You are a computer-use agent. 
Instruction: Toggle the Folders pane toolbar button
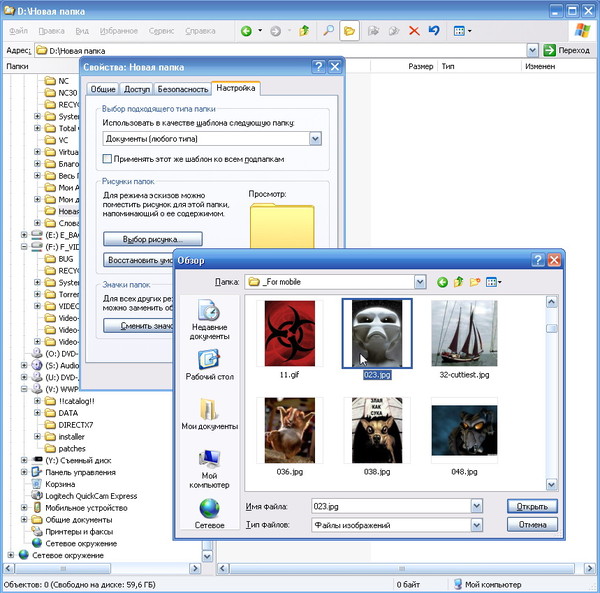349,31
